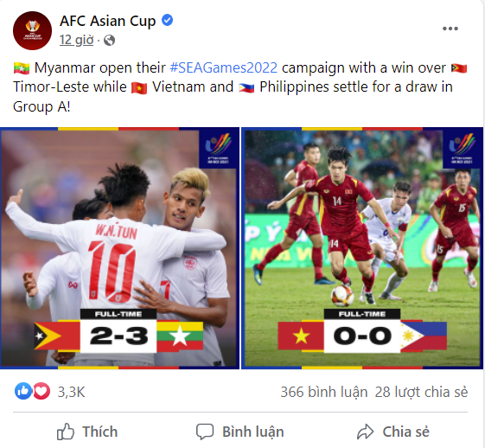View the 28 lượt chia sẻ shares
Screen dimensions: 485x448
(x=421, y=392)
